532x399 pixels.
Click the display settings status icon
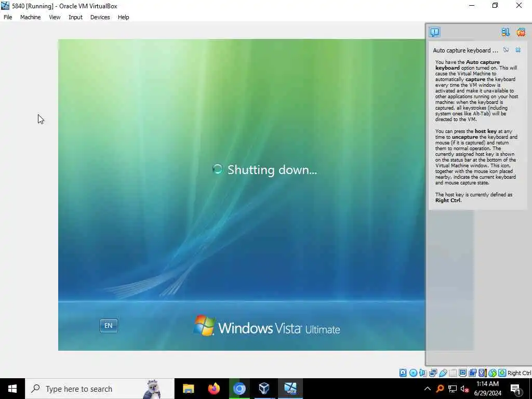click(x=462, y=373)
